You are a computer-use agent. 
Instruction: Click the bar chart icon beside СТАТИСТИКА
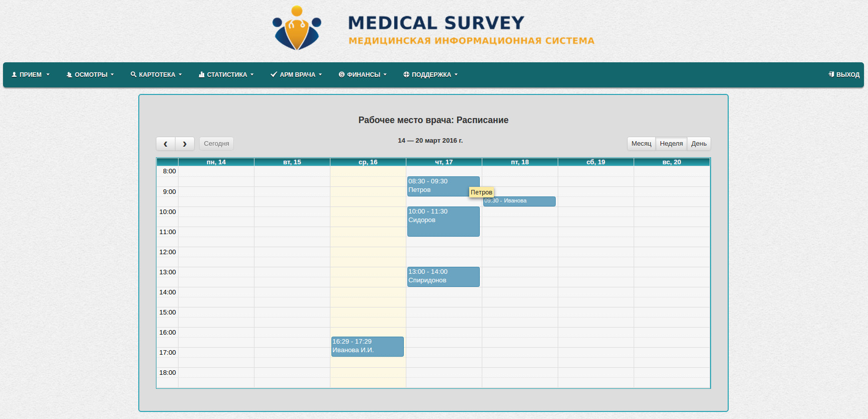point(202,74)
